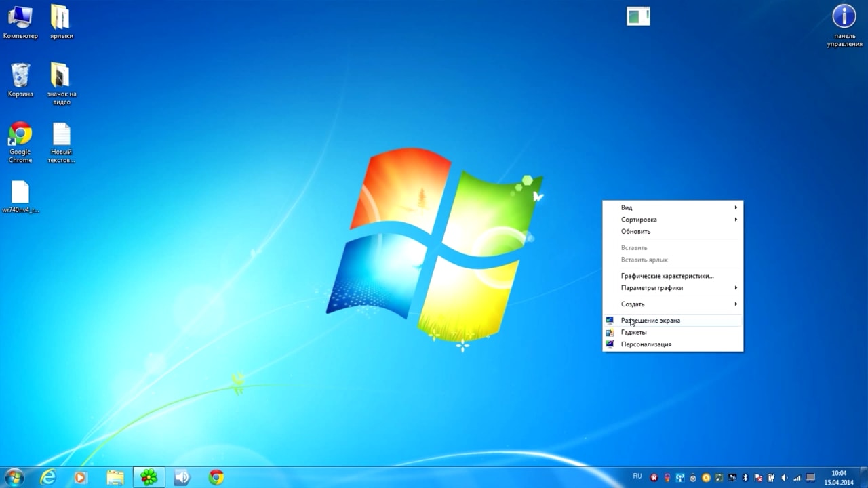The height and width of the screenshot is (488, 868).
Task: Click the red R tray icon
Action: pyautogui.click(x=654, y=477)
